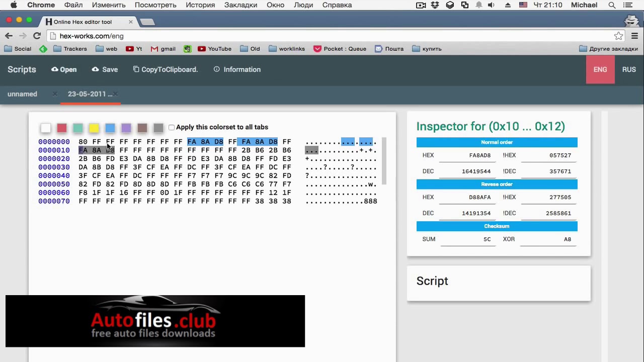The image size is (644, 362).
Task: Click the Open cloud upload icon
Action: [55, 69]
